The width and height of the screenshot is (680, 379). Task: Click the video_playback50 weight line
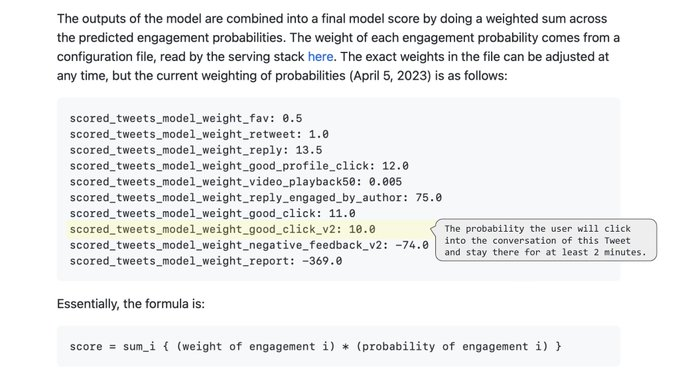point(235,182)
